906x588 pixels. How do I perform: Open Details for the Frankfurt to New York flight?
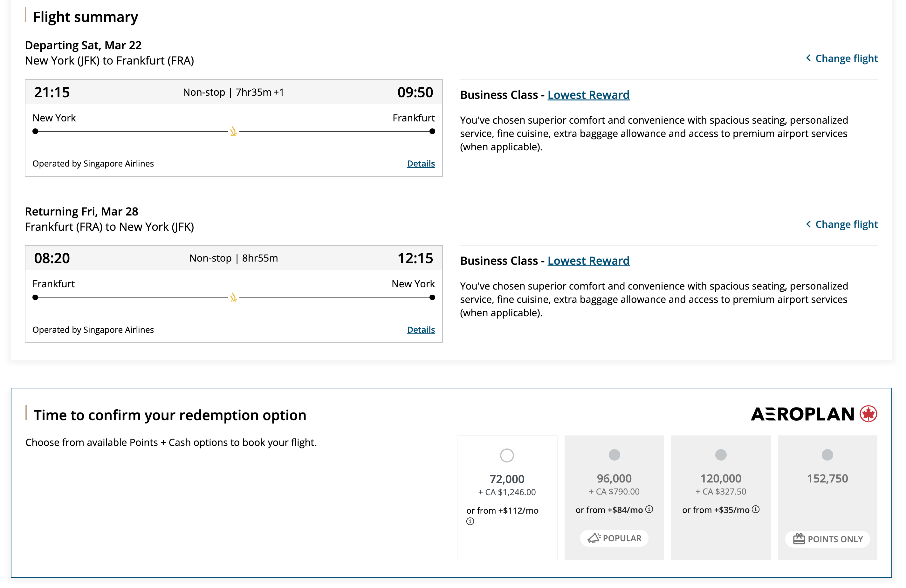coord(421,330)
